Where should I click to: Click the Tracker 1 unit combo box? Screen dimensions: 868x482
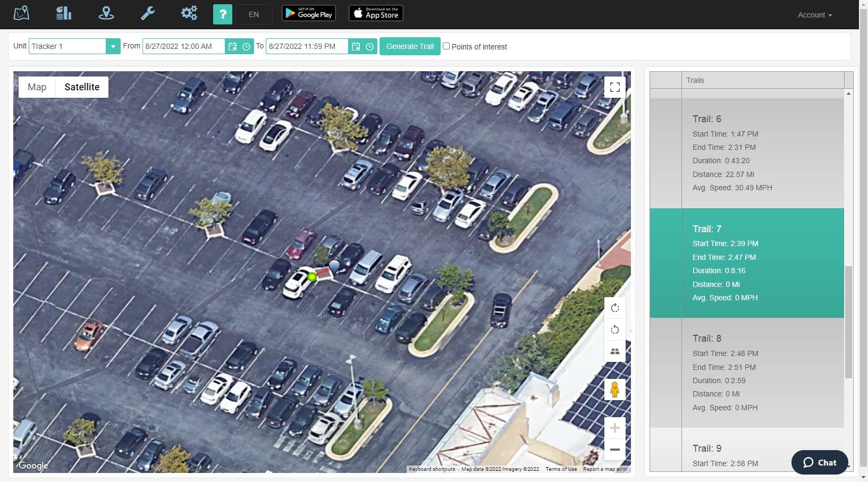tap(68, 46)
